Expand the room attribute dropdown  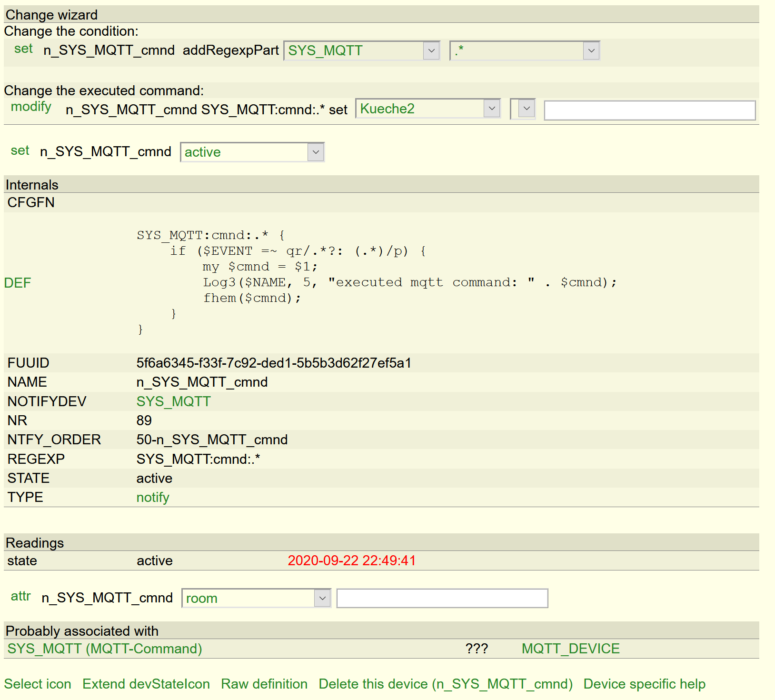click(256, 599)
